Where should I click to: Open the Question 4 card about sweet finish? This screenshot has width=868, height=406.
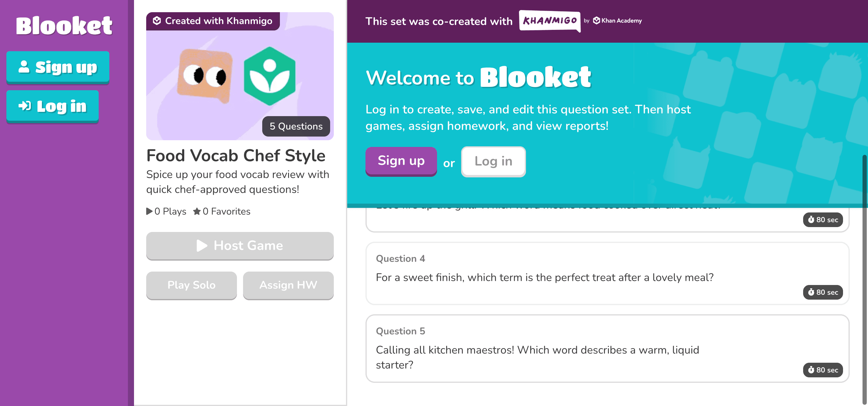click(607, 273)
